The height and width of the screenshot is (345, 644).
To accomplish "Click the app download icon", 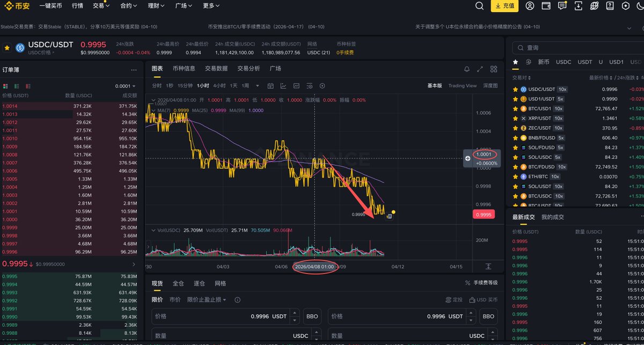I will point(579,6).
